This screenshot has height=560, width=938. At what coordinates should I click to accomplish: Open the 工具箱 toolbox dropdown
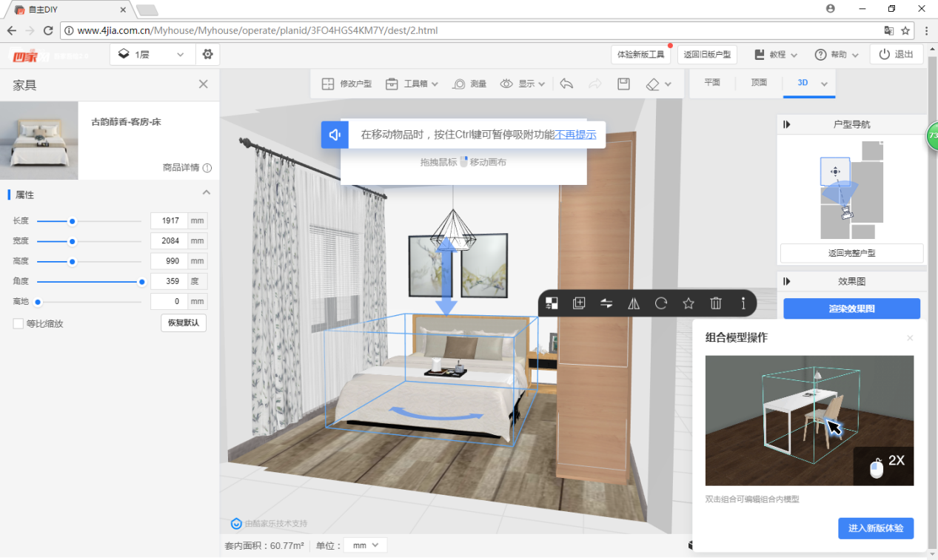412,84
